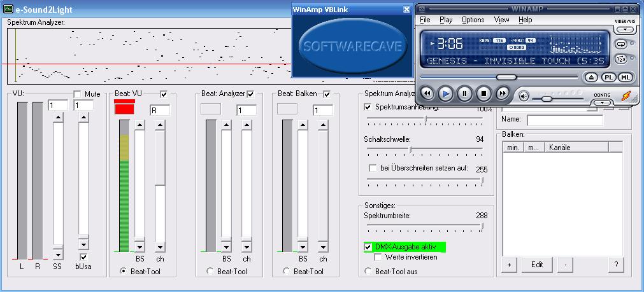Image resolution: width=644 pixels, height=292 pixels.
Task: Toggle Winamp shuffle mode
Action: pyautogui.click(x=620, y=59)
